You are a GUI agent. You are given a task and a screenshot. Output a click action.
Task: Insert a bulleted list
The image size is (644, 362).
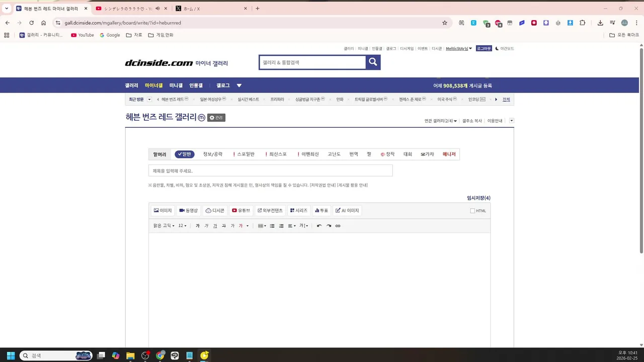point(272,226)
